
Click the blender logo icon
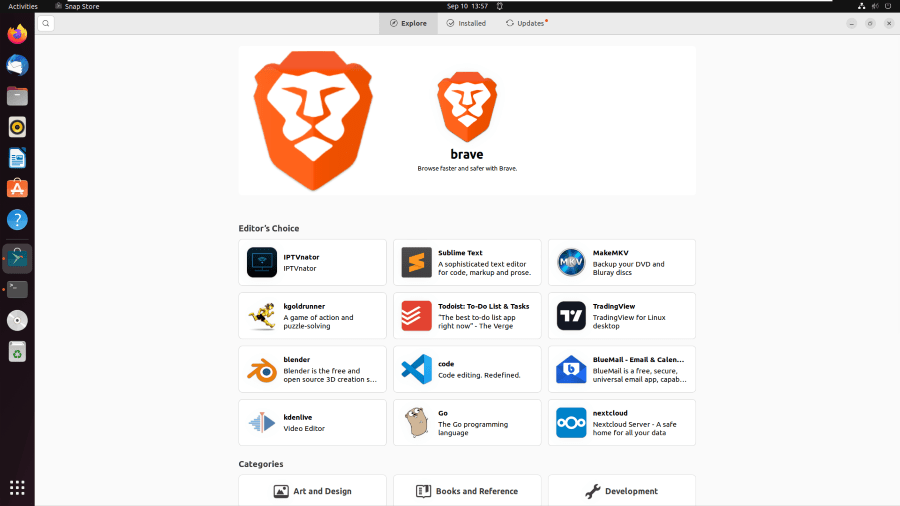pos(262,369)
